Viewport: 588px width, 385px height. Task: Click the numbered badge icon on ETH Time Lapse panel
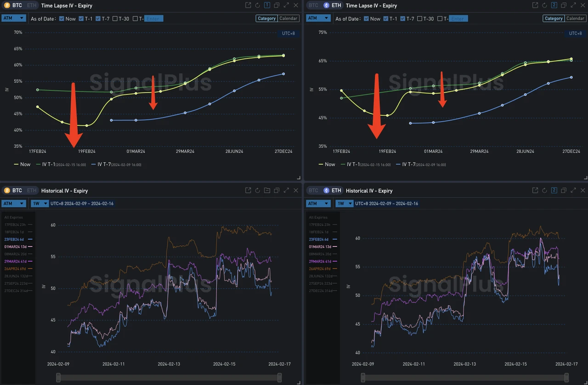click(x=554, y=6)
